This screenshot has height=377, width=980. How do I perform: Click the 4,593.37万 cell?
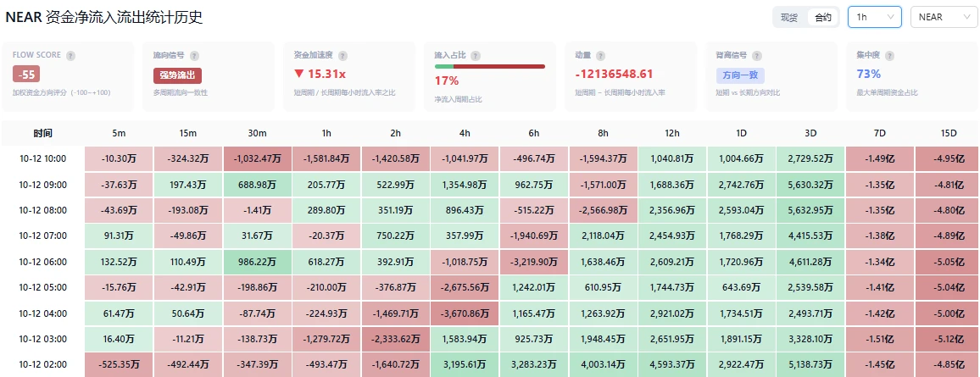tap(672, 364)
